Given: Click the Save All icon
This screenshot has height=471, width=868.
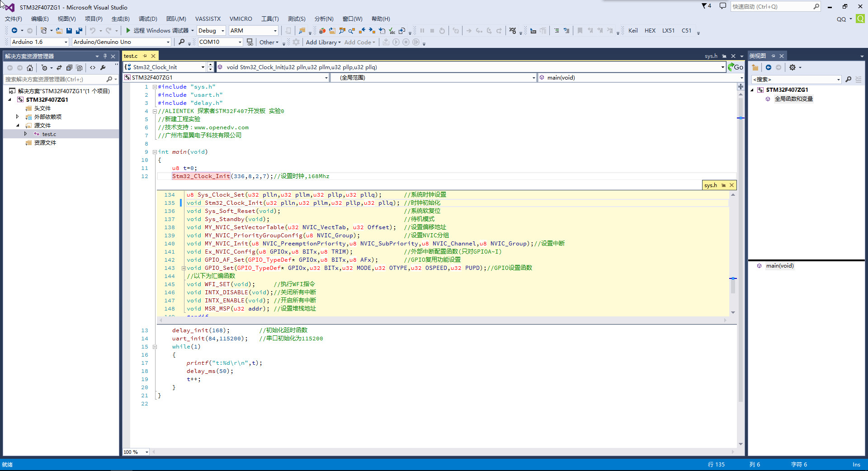Looking at the screenshot, I should 79,31.
